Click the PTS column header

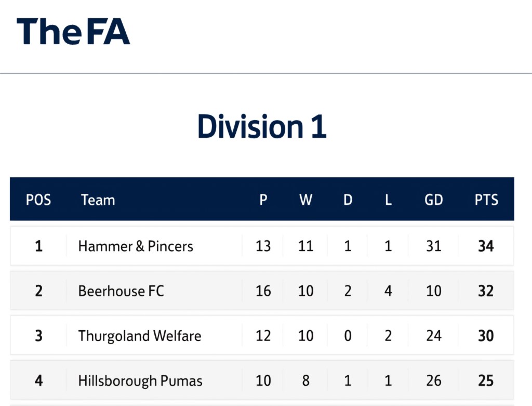pos(486,200)
